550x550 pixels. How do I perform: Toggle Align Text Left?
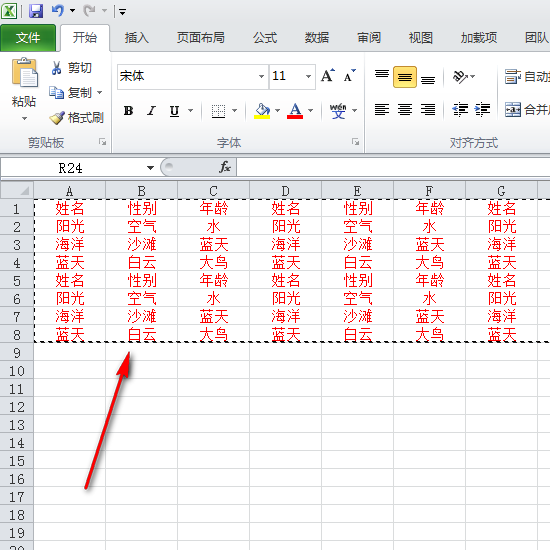[x=382, y=110]
